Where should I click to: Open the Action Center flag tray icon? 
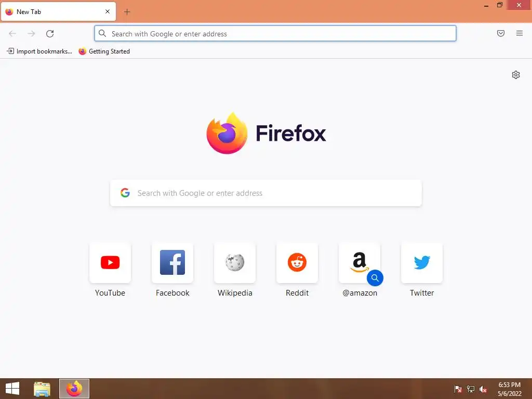pyautogui.click(x=458, y=389)
